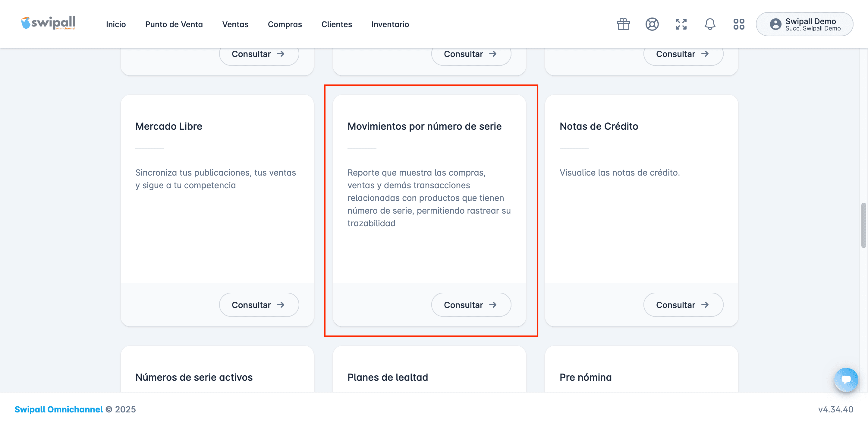Open the Inventario menu
The image size is (868, 426).
390,24
